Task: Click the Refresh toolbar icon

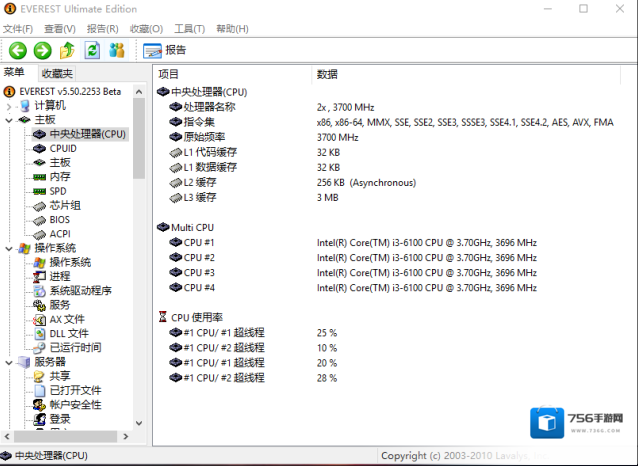Action: click(x=92, y=50)
